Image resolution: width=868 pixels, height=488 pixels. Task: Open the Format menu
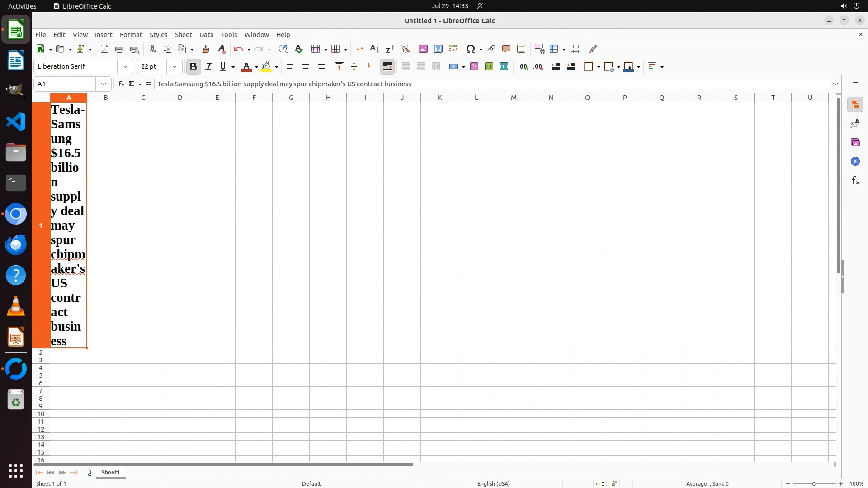tap(131, 35)
